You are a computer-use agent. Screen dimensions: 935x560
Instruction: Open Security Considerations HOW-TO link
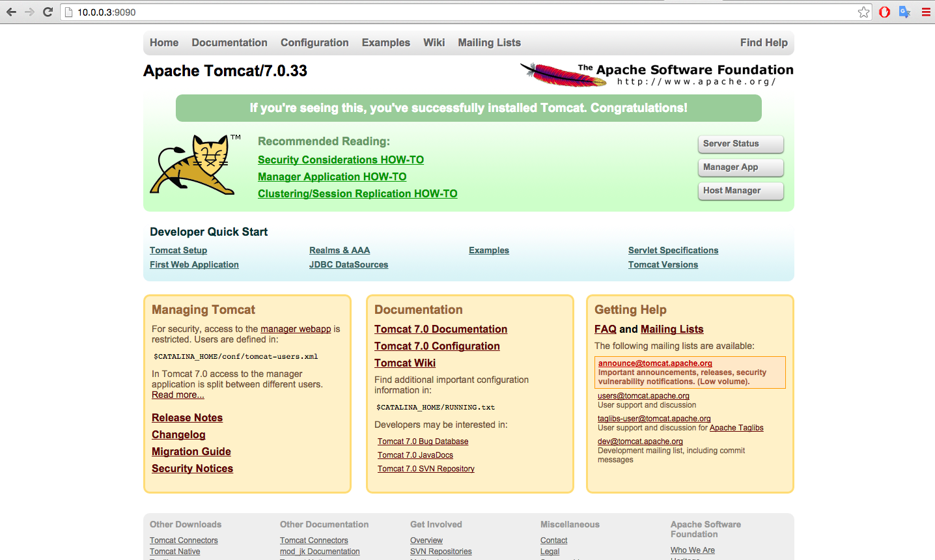tap(341, 160)
